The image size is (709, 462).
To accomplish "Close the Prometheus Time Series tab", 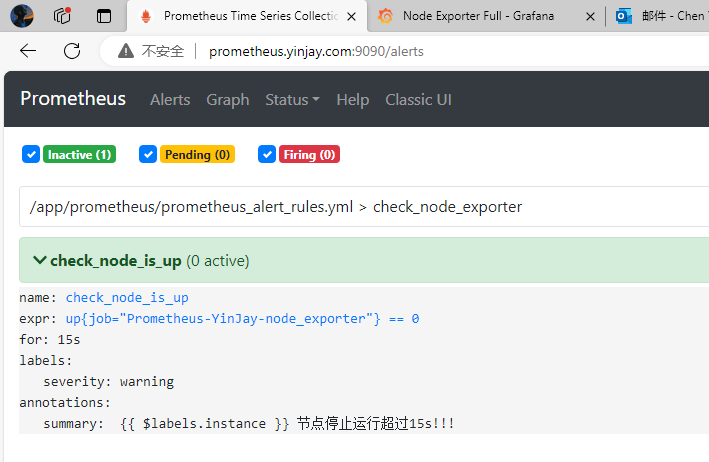I will pos(351,16).
